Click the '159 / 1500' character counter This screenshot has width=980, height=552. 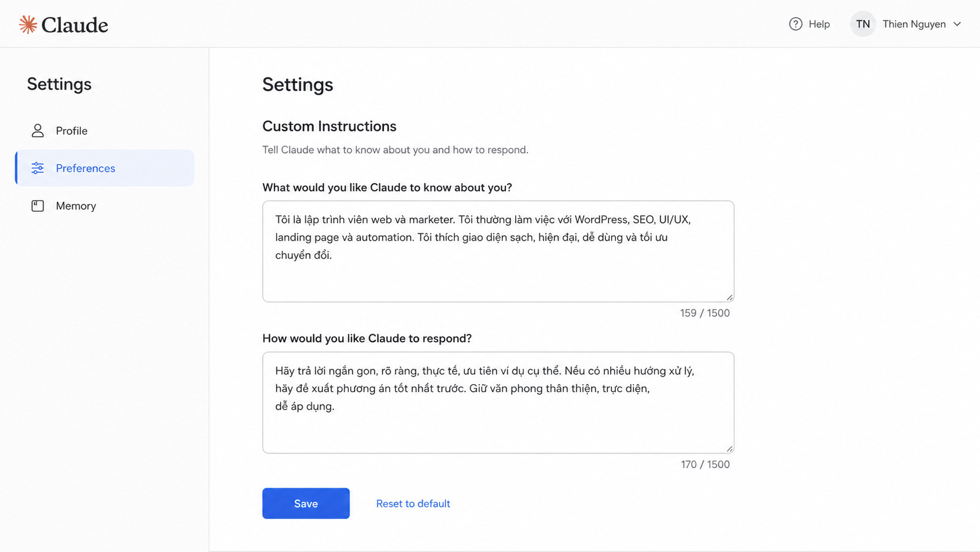(x=705, y=313)
